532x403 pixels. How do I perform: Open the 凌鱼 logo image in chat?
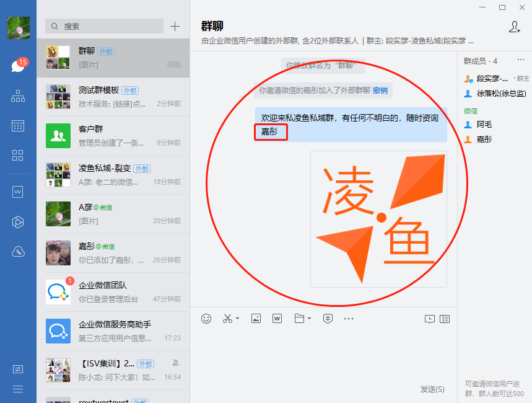point(378,219)
